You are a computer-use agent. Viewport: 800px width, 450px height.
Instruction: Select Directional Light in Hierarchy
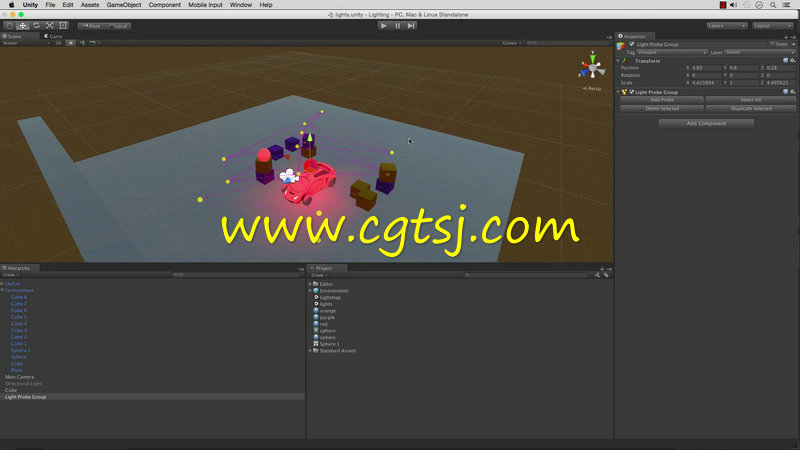23,384
